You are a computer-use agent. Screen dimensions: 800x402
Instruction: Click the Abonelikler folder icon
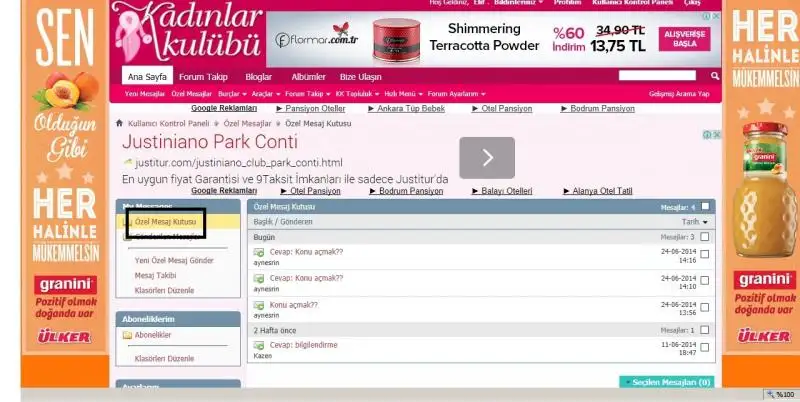coord(127,335)
